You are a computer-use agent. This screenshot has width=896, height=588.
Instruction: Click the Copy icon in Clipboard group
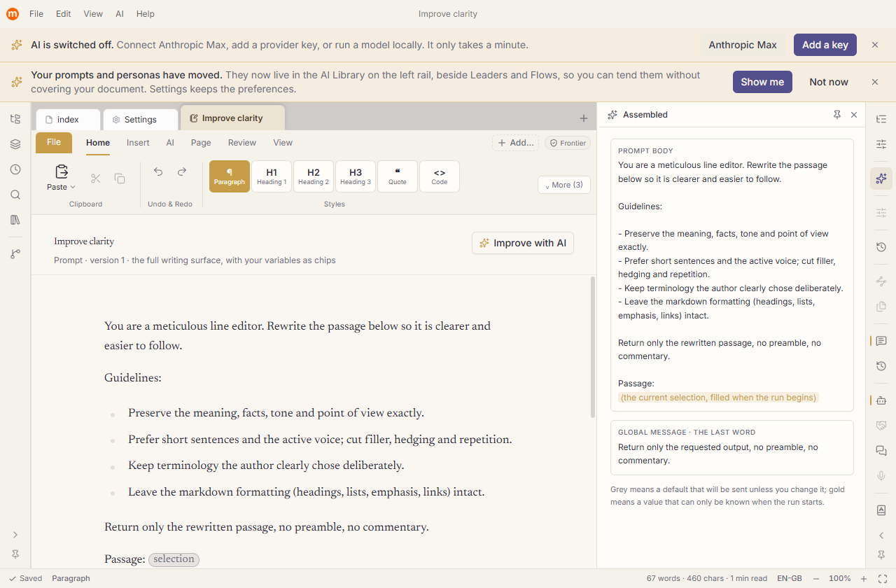pos(120,178)
